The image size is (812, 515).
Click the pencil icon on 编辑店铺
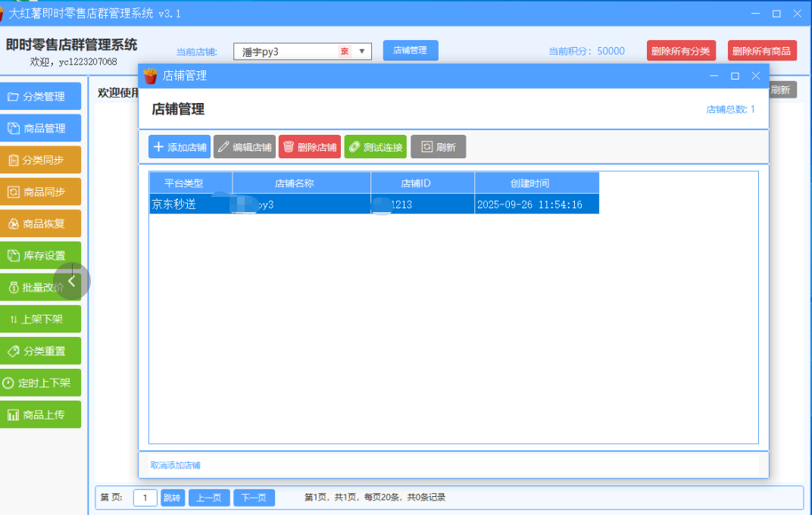(223, 147)
